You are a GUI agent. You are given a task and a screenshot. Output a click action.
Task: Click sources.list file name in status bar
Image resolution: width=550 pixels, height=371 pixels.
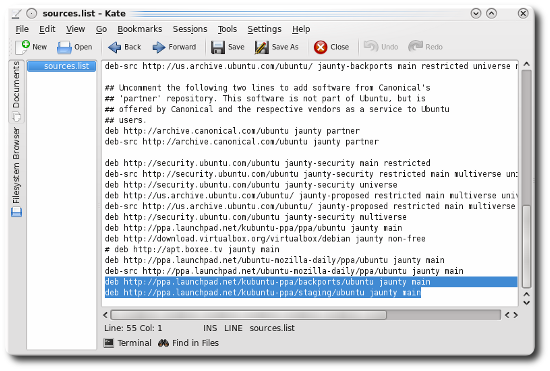point(272,328)
